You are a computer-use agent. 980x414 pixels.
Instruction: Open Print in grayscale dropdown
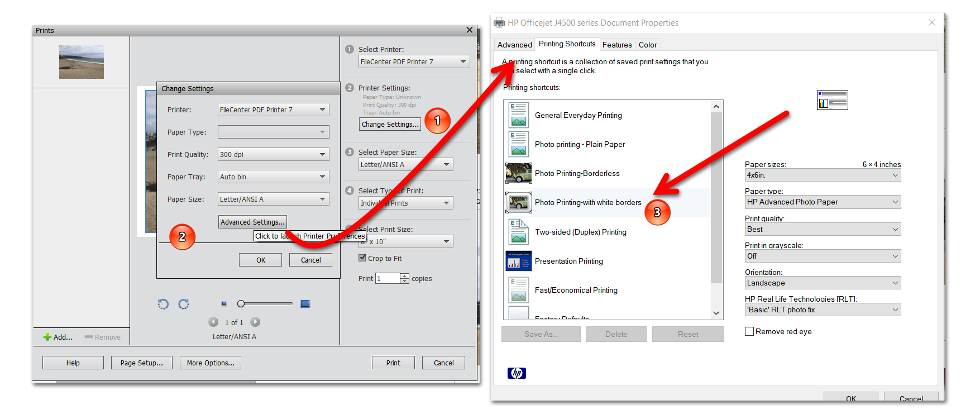[x=823, y=256]
